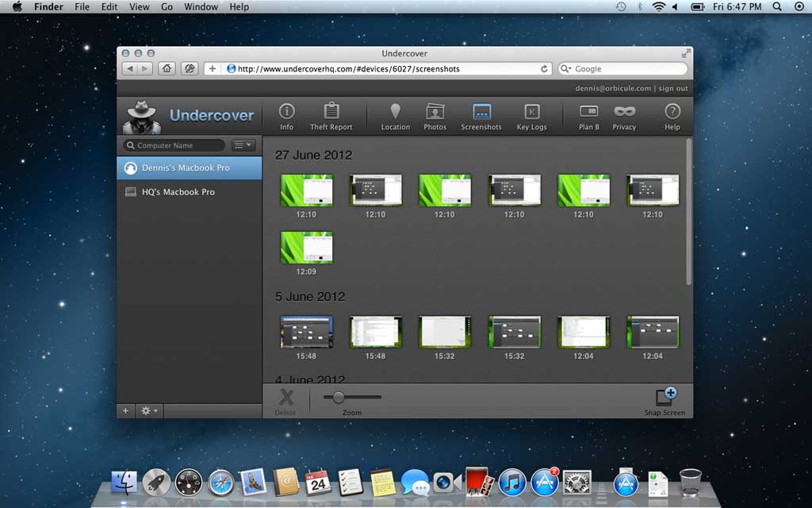This screenshot has height=508, width=812.
Task: Click the screenshots list vertical scrollbar
Action: point(689,211)
